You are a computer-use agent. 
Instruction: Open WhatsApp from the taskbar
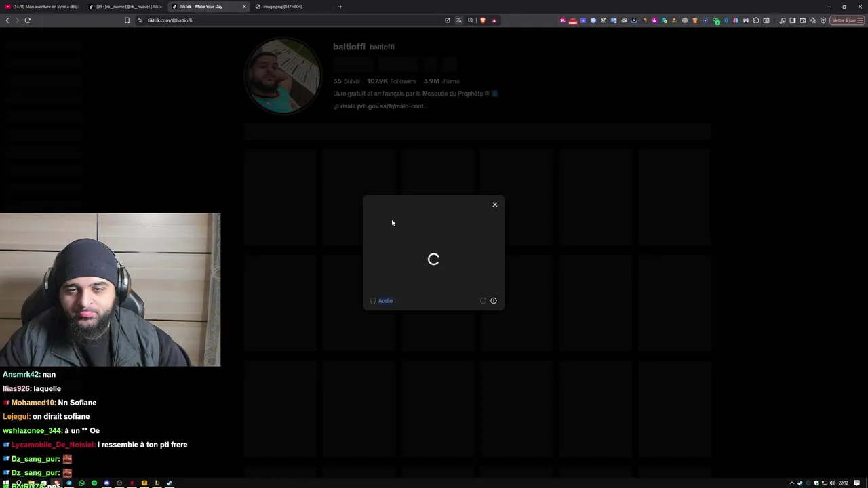81,483
